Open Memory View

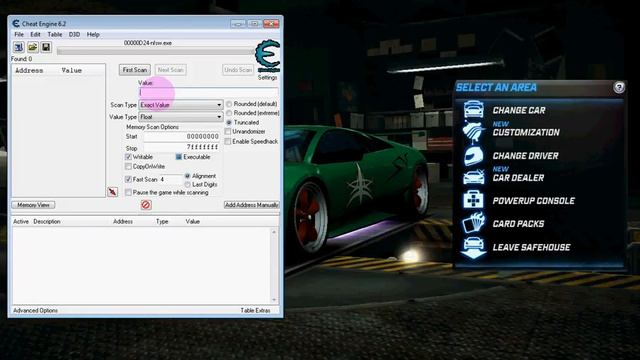click(x=33, y=205)
